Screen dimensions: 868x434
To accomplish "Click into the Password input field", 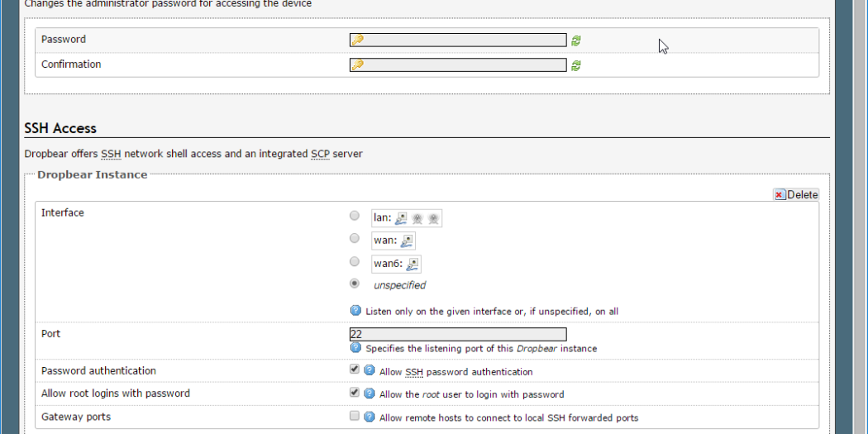I will pos(463,40).
